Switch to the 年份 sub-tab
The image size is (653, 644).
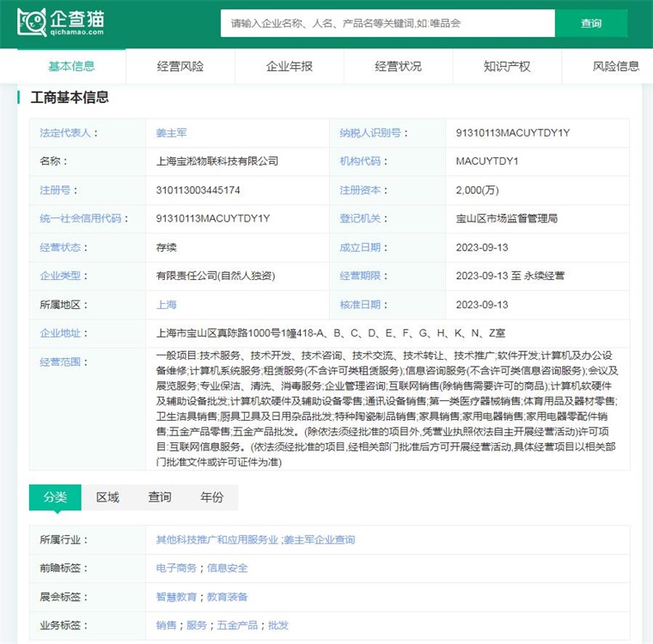click(212, 497)
